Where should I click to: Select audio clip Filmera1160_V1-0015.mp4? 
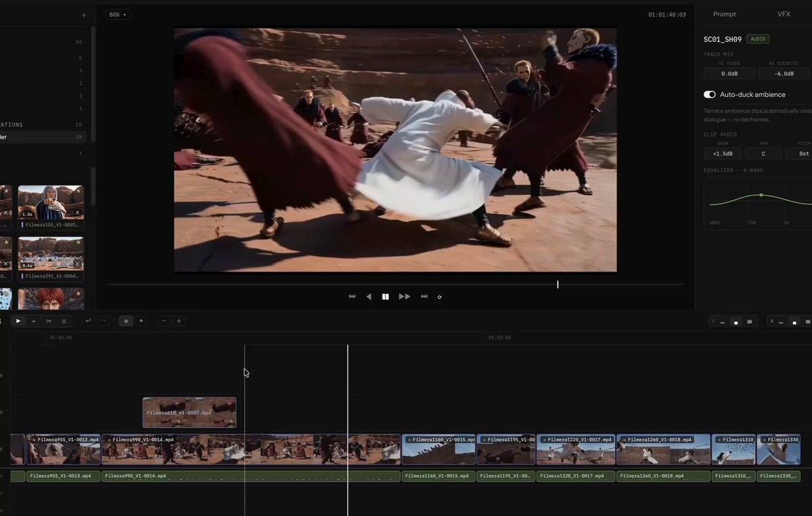(x=439, y=476)
